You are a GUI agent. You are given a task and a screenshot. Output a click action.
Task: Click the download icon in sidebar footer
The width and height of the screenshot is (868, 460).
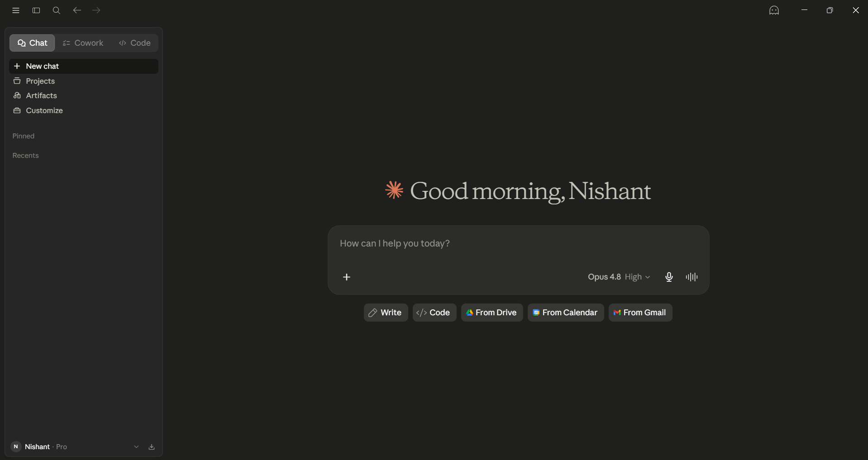[x=152, y=447]
